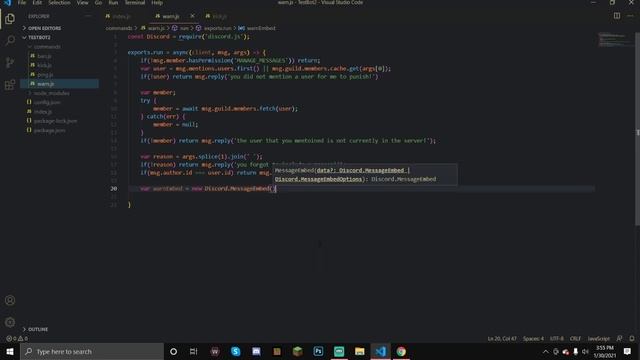
Task: Open ban.js in the explorer tree
Action: (44, 56)
